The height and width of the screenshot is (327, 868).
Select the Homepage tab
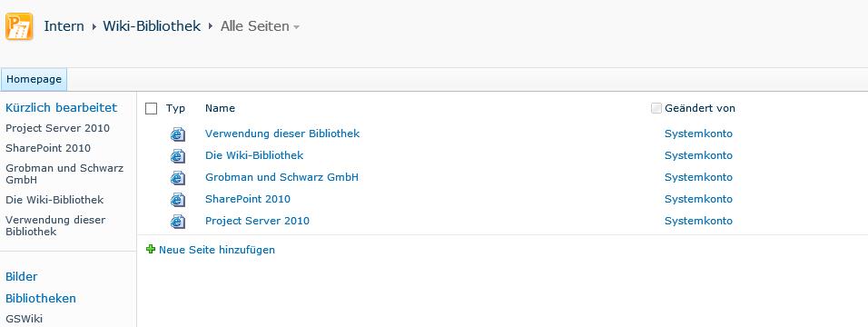coord(34,79)
